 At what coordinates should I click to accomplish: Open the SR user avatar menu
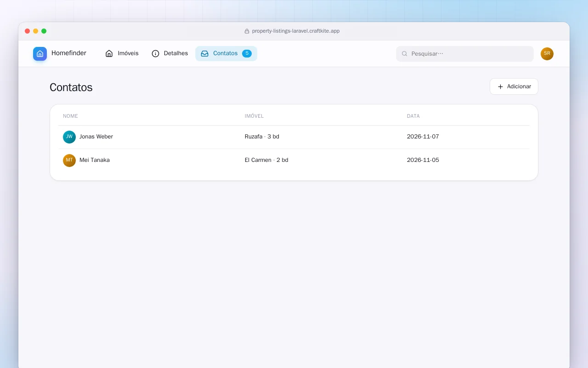tap(547, 54)
